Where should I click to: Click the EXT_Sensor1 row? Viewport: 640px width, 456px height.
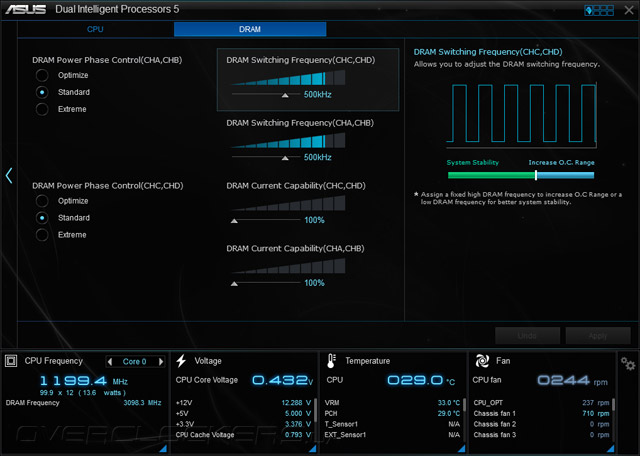point(392,435)
